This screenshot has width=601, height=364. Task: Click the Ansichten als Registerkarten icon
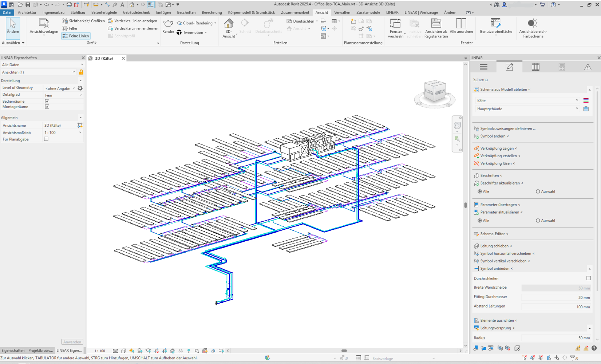[436, 24]
